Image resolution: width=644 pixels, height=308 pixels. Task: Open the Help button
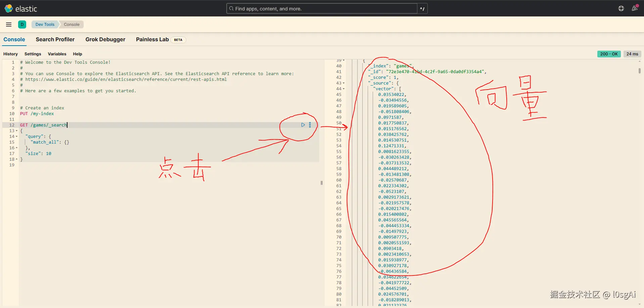coord(78,54)
